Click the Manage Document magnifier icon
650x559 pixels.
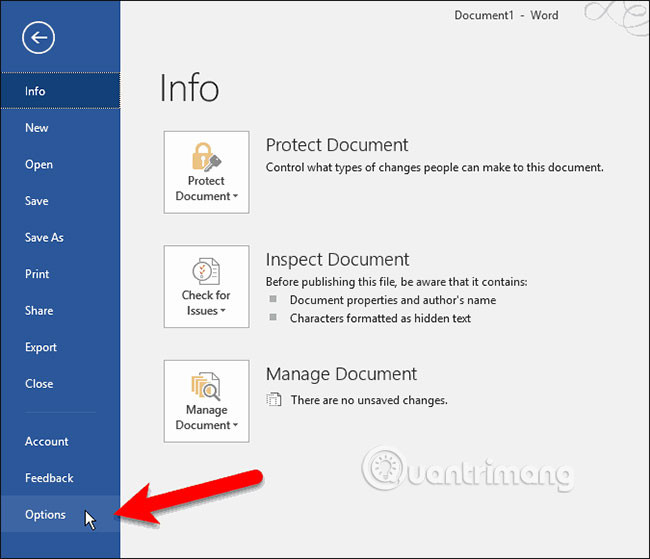[206, 384]
